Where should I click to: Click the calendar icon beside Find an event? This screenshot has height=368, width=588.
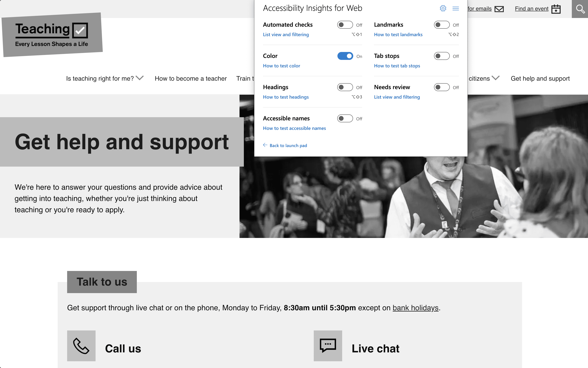tap(556, 9)
